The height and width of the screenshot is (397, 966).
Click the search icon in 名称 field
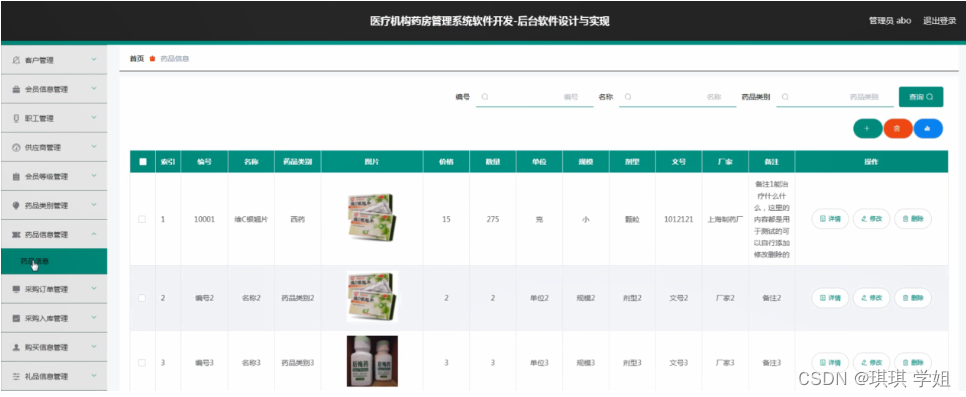pos(628,97)
